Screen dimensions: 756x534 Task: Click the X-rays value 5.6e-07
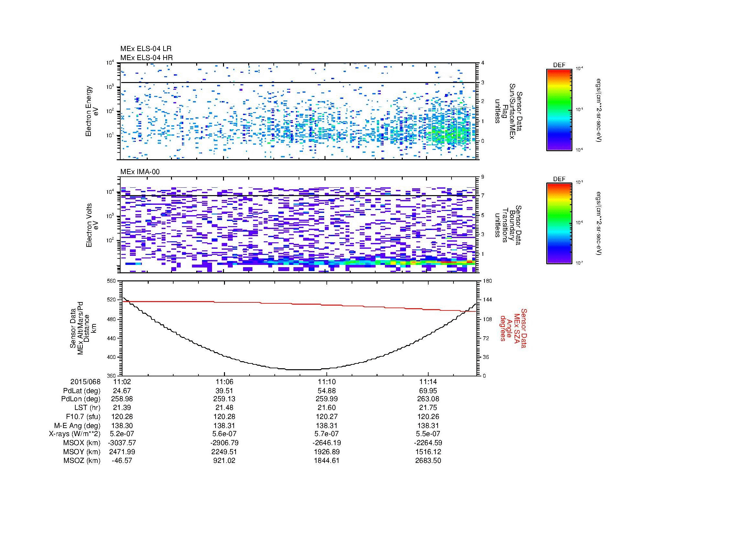coord(224,434)
